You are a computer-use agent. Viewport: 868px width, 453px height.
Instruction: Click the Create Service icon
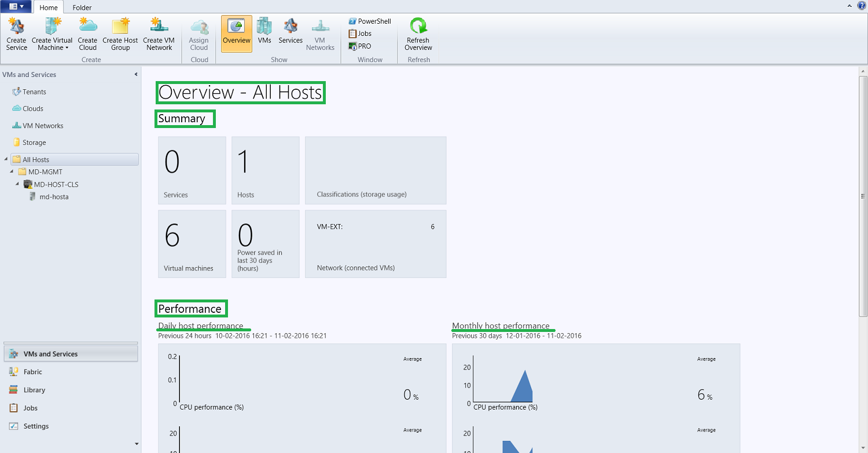click(x=16, y=33)
